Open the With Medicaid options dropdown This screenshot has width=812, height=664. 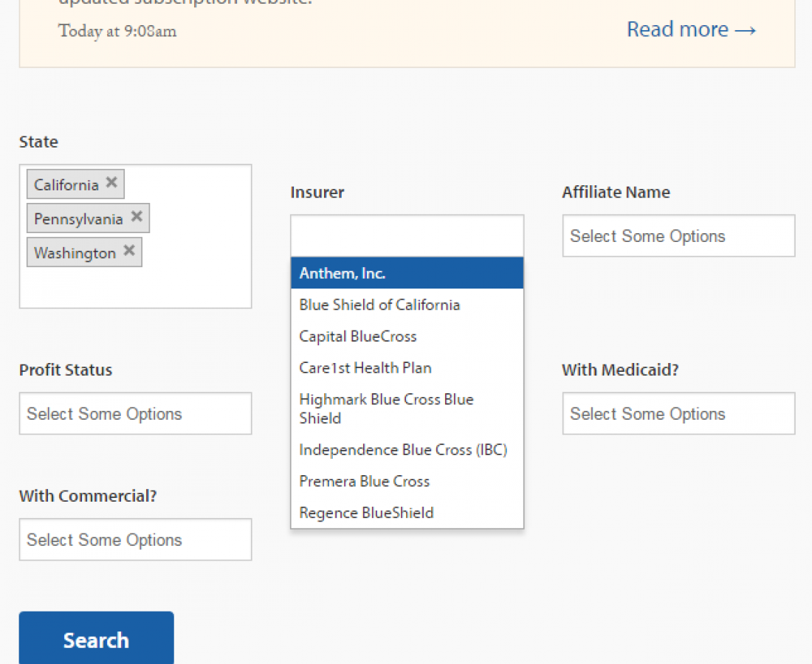[x=678, y=413]
